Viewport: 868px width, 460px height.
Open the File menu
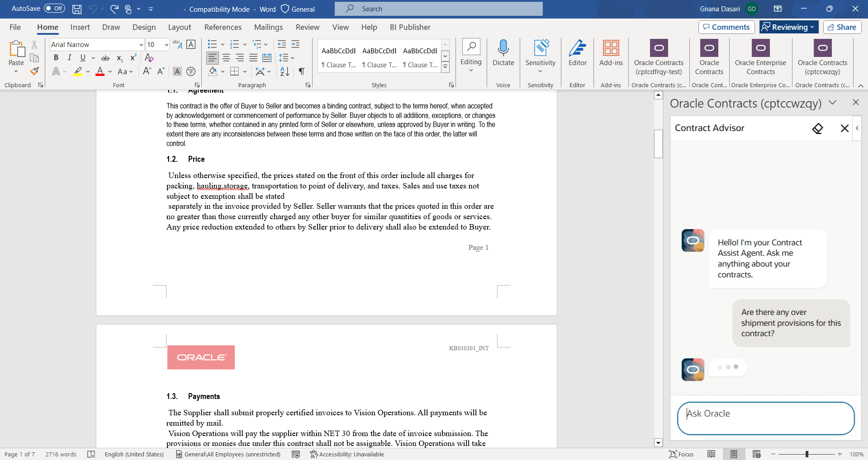pos(15,27)
